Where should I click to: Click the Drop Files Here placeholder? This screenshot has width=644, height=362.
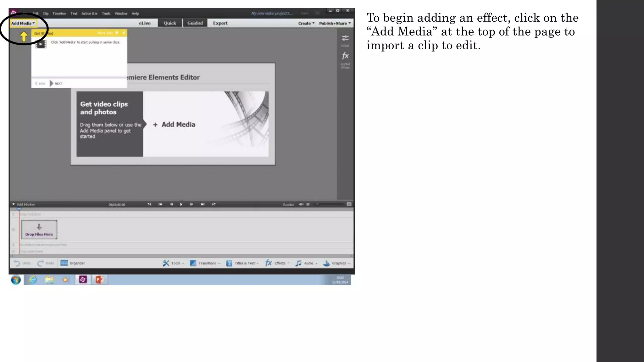39,229
